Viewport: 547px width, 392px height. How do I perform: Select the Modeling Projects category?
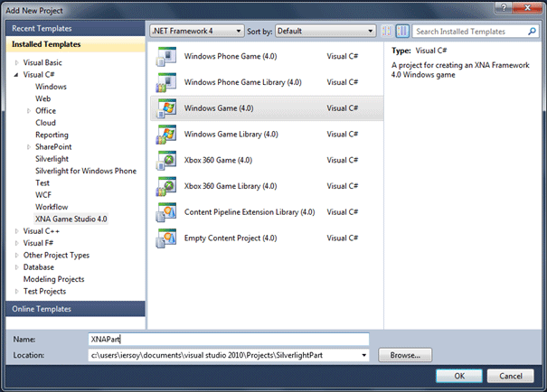pyautogui.click(x=53, y=279)
